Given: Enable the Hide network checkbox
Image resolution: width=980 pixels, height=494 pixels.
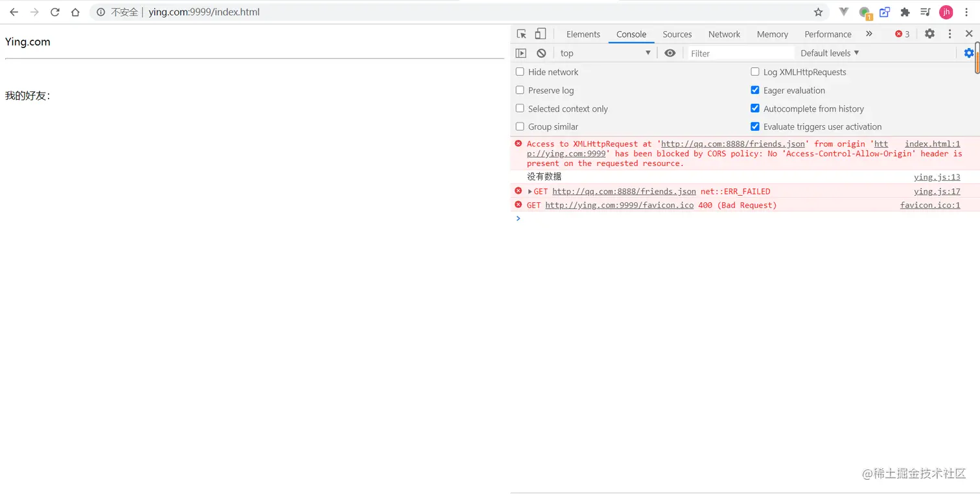Looking at the screenshot, I should click(x=520, y=72).
